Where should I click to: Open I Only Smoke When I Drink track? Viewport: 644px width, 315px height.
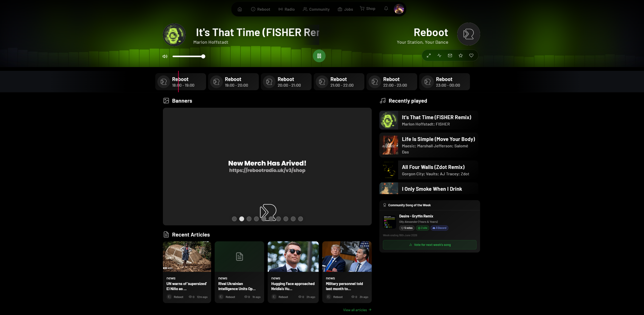click(x=429, y=188)
